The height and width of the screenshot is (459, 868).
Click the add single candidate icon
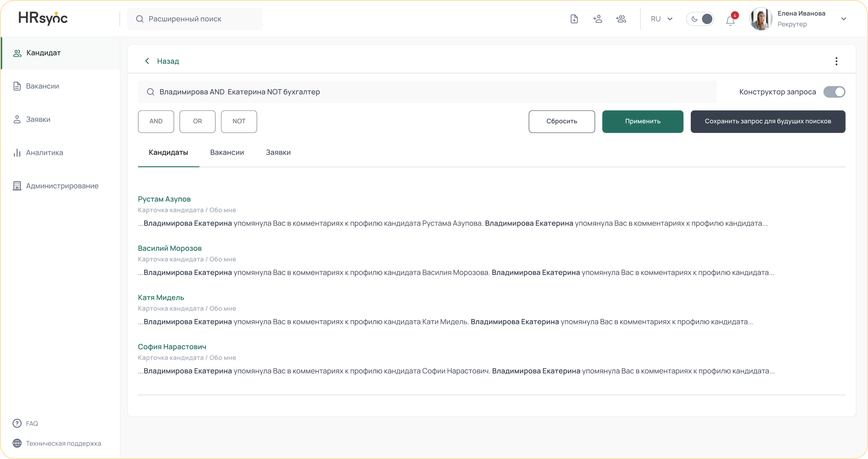coord(598,19)
